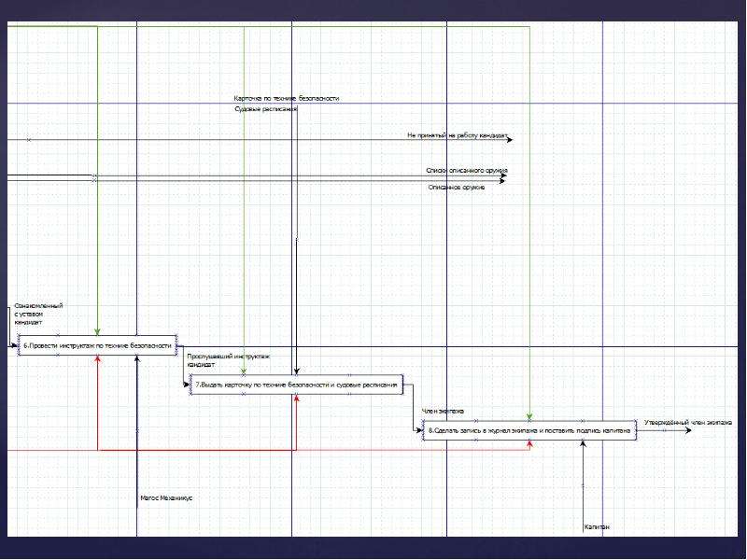Click the Член экипажа arrow label

443,411
